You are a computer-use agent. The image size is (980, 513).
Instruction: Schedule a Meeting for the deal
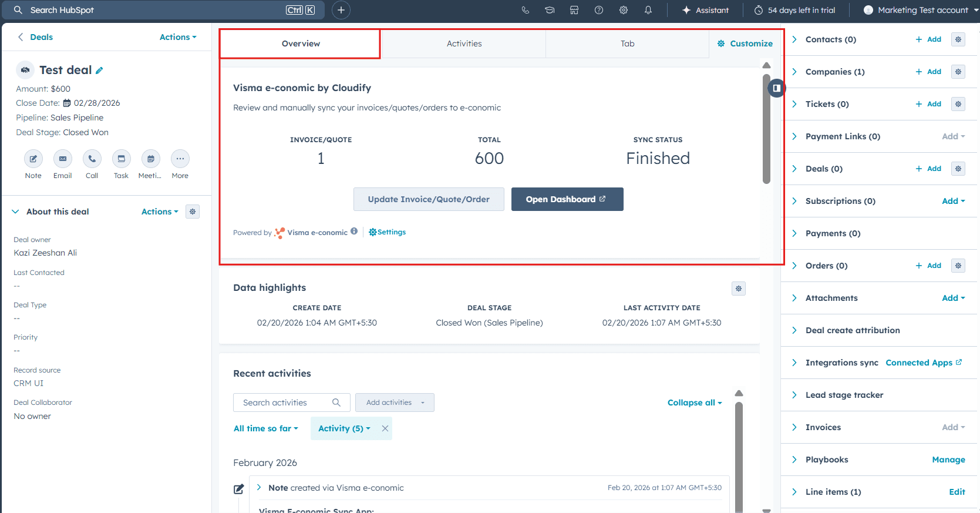point(151,159)
